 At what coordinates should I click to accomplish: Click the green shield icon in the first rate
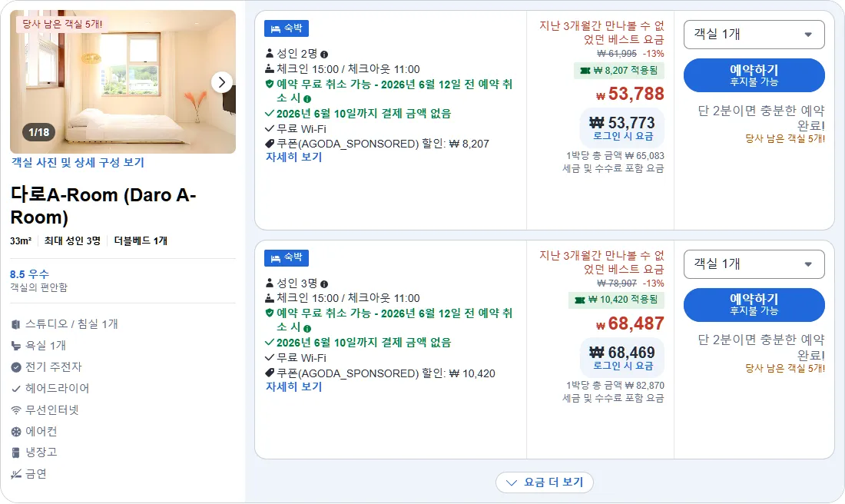coord(270,84)
